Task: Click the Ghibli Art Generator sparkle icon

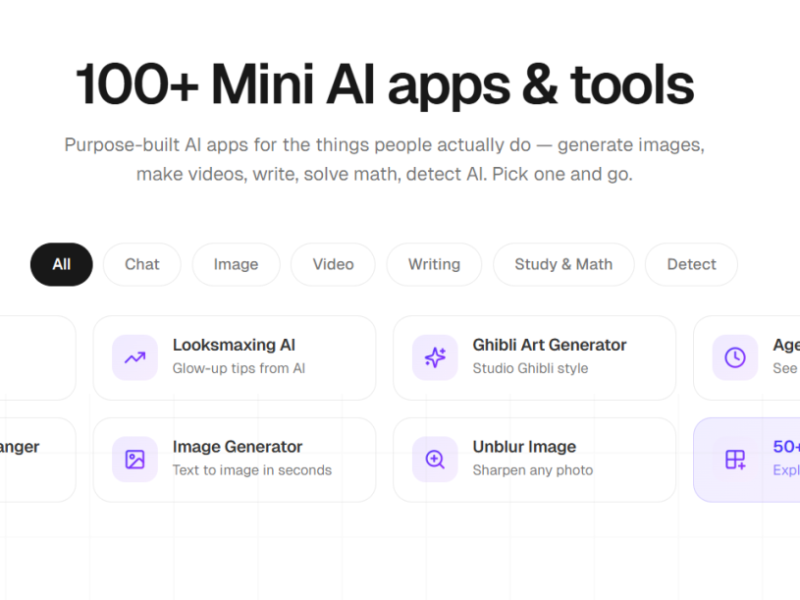Action: [435, 358]
